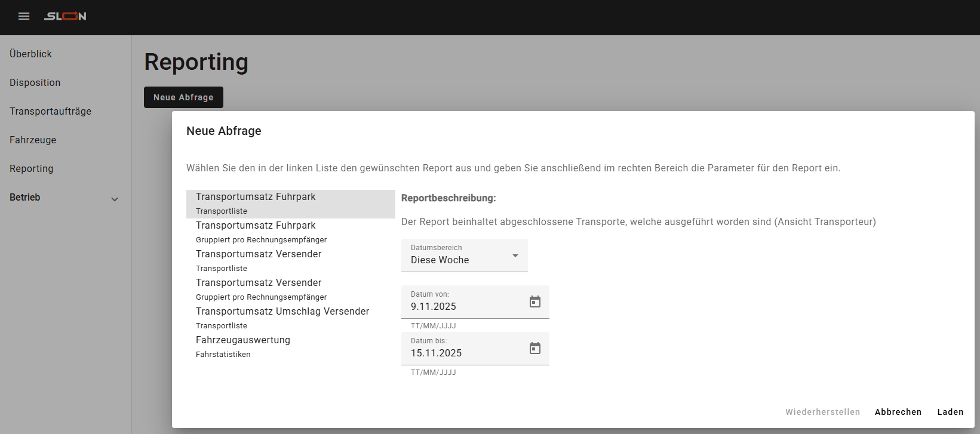Cancel the dialog with Abbrechen

point(898,412)
